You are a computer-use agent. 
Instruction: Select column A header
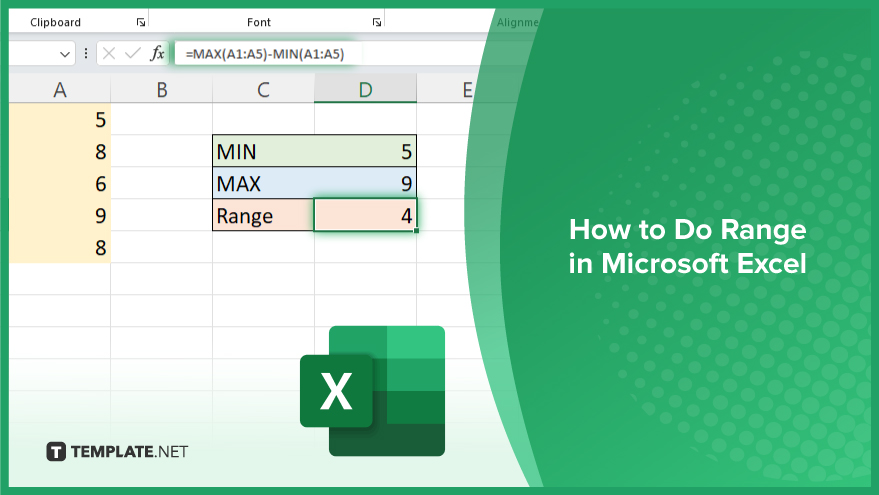coord(59,90)
